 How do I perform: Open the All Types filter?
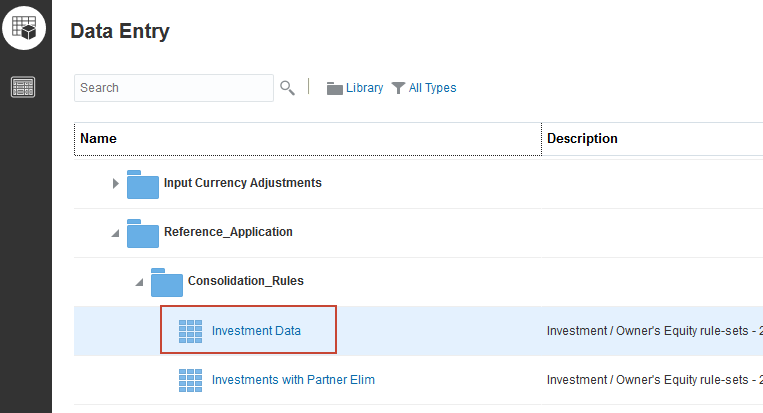click(432, 88)
